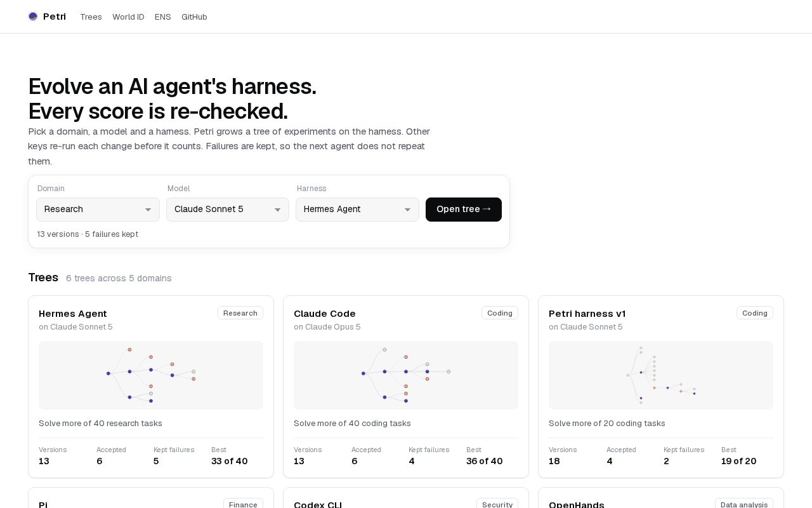Expand the Domain dropdown showing Research

[98, 210]
